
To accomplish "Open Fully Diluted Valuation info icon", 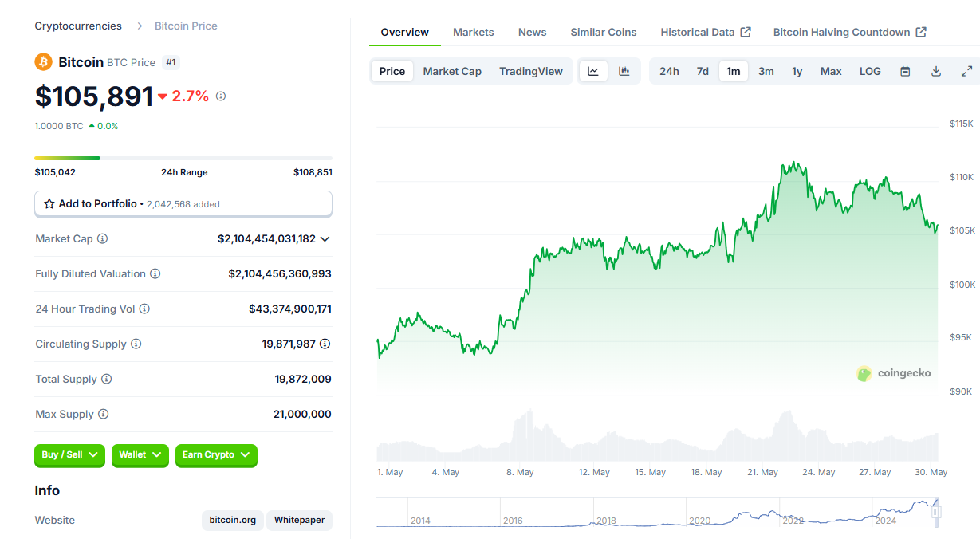I will click(x=155, y=273).
